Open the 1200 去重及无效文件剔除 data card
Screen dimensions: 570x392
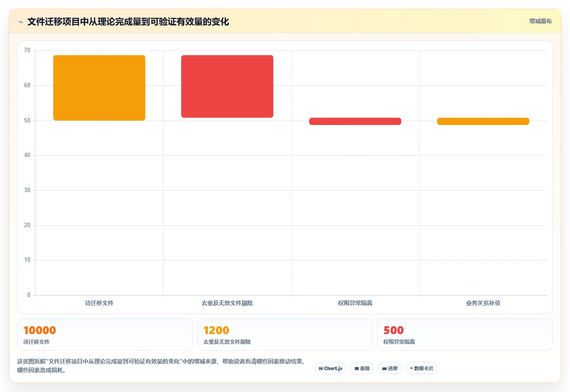(285, 335)
